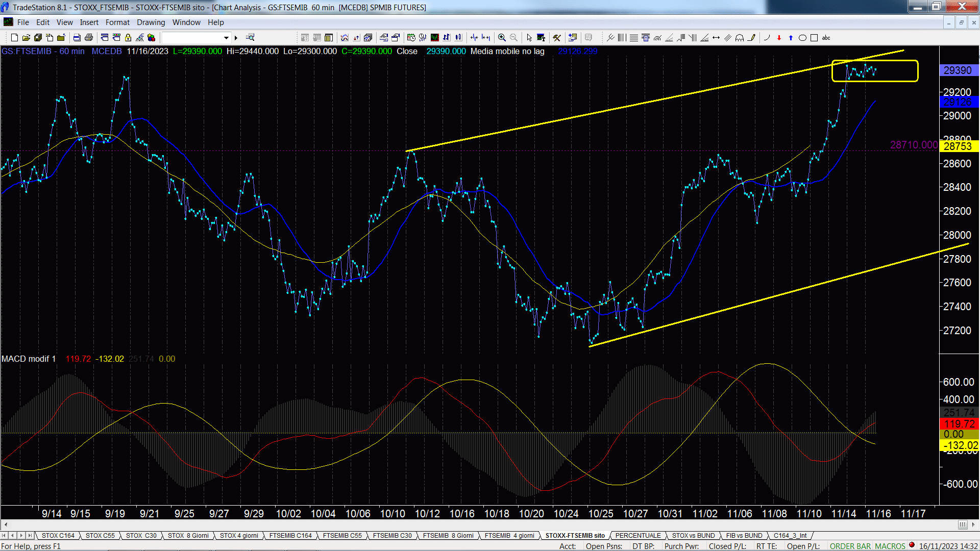Screen dimensions: 980x551
Task: Switch to the FTSEMIB 4 giorni tab
Action: point(509,536)
